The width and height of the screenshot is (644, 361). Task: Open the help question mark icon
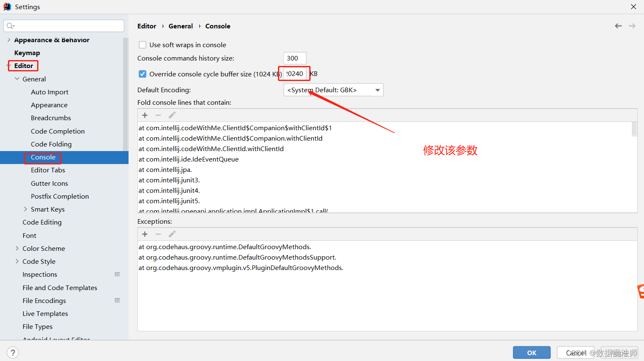tap(13, 352)
